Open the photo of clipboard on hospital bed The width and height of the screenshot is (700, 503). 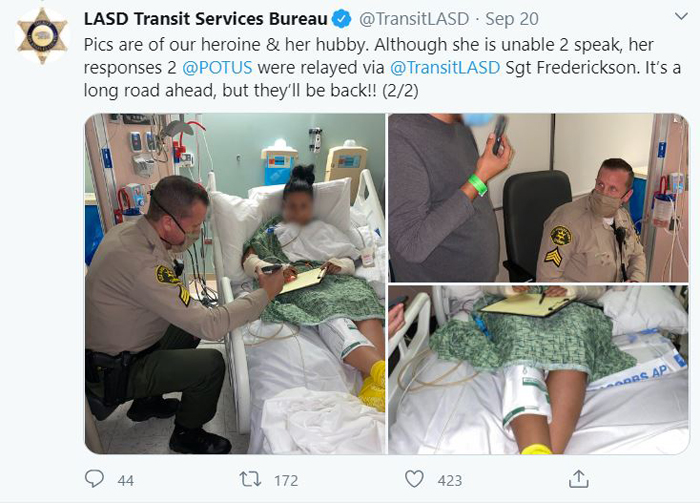tap(538, 370)
